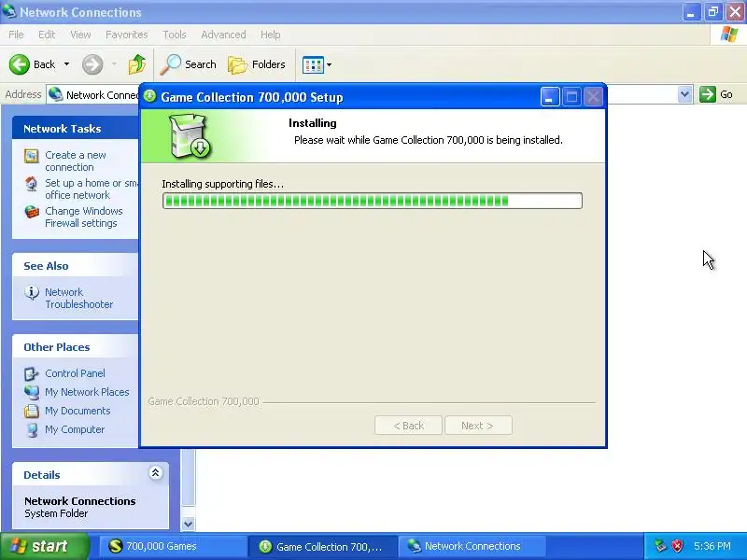Open the Edit menu
This screenshot has height=560, width=747.
tap(47, 35)
